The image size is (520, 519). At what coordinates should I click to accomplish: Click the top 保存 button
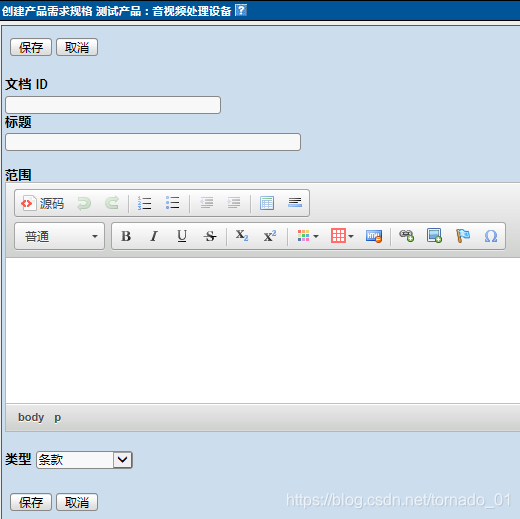click(x=31, y=47)
